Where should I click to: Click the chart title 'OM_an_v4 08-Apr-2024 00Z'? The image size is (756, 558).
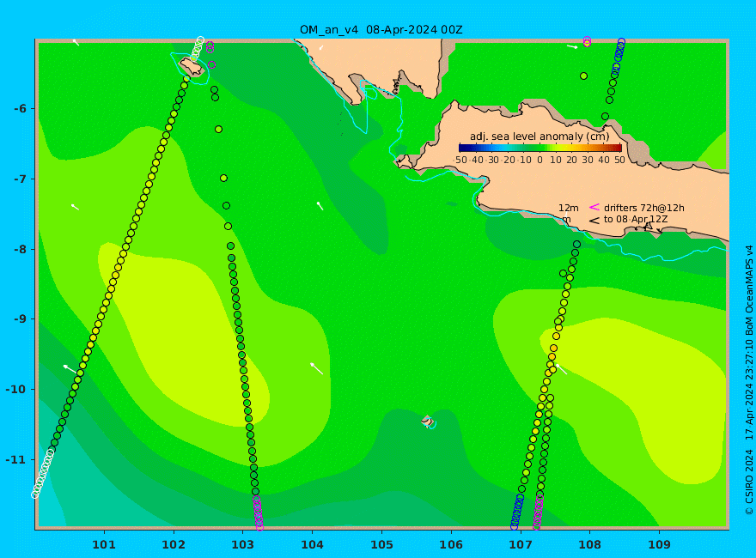tap(381, 30)
